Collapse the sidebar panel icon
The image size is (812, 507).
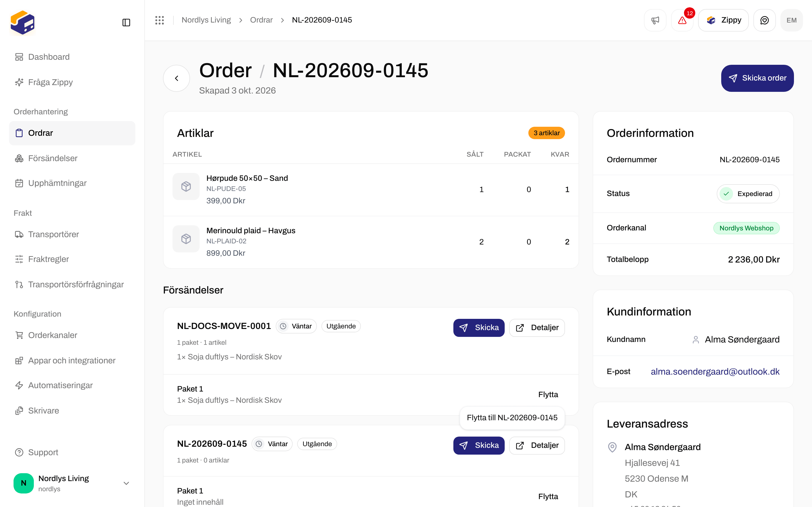click(126, 23)
